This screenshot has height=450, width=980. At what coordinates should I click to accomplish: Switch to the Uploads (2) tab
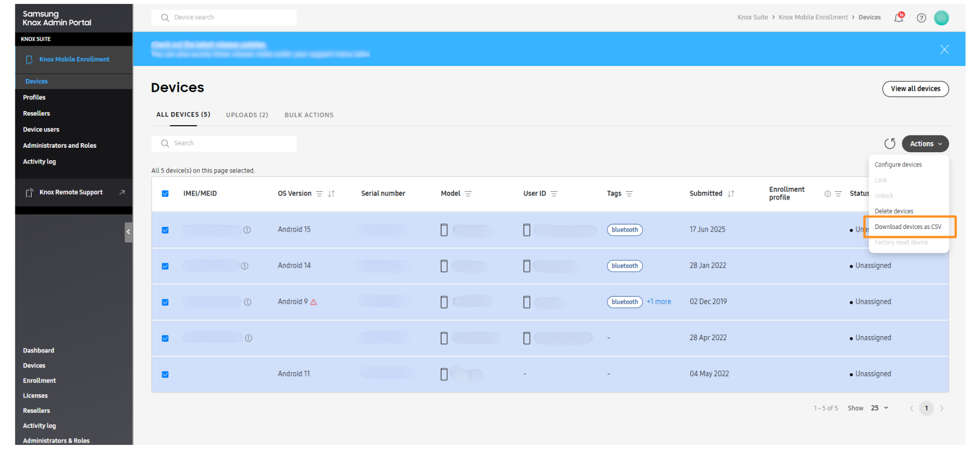point(247,115)
